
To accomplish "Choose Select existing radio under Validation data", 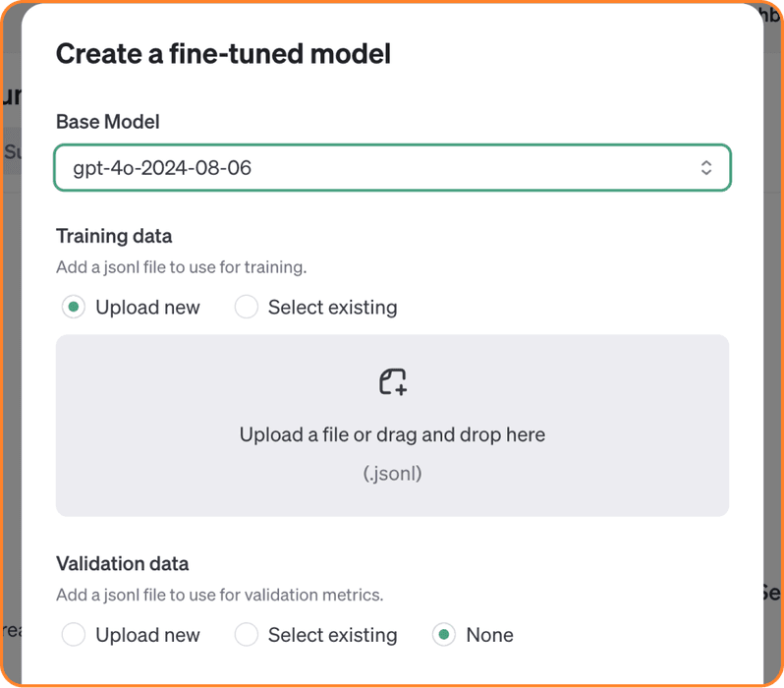I will pyautogui.click(x=246, y=635).
